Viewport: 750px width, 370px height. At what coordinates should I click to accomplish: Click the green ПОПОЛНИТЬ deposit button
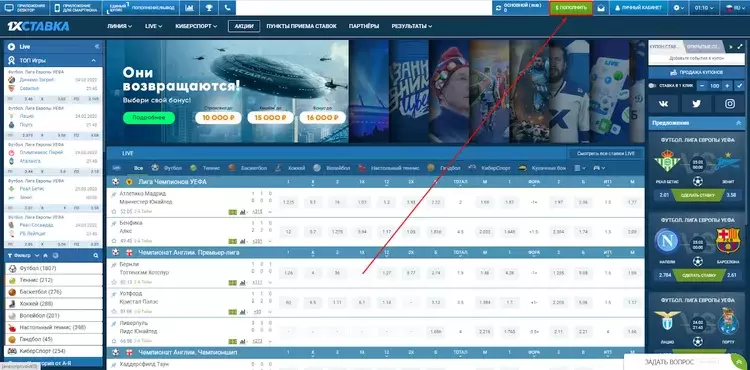[x=571, y=8]
